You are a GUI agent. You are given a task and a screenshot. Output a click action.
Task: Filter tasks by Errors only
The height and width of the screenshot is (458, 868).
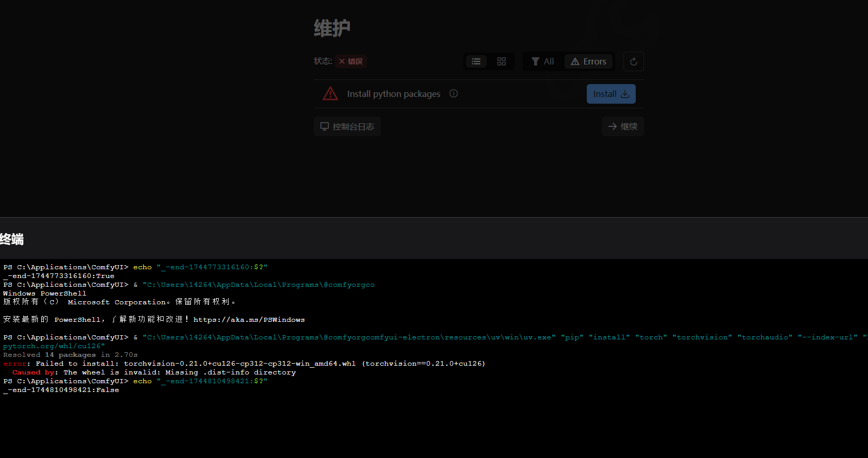tap(589, 61)
